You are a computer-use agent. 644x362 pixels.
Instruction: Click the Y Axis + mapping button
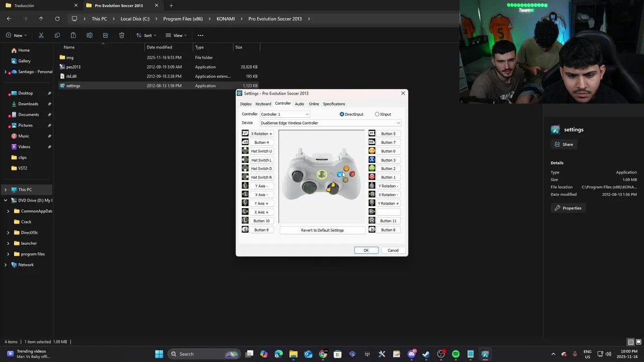coord(262,204)
